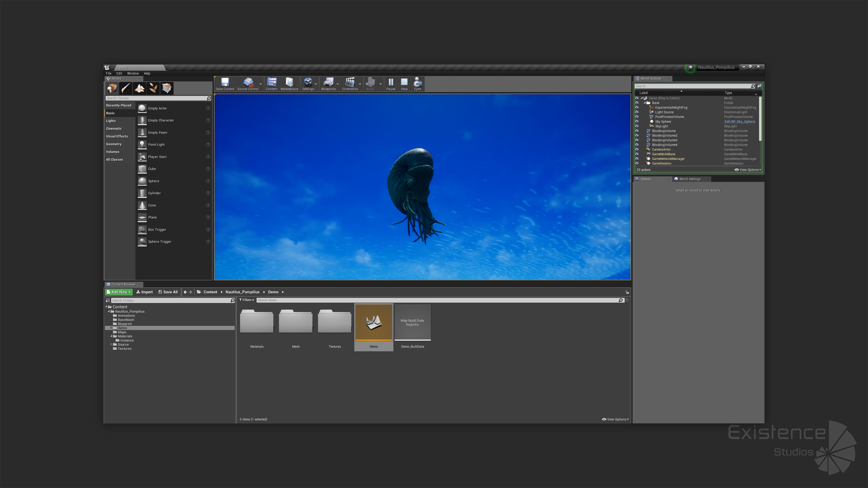Click the Edit BP_Sky_Sphere link
This screenshot has width=868, height=488.
(x=740, y=122)
